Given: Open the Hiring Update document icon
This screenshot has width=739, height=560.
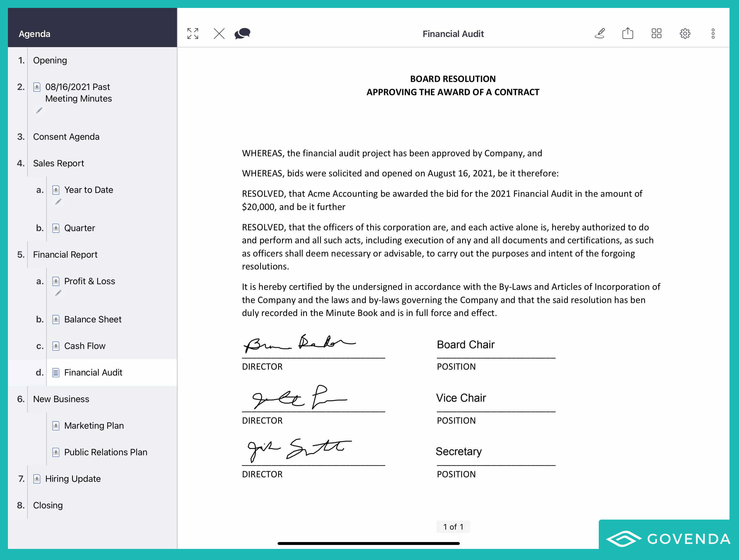Looking at the screenshot, I should coord(37,478).
